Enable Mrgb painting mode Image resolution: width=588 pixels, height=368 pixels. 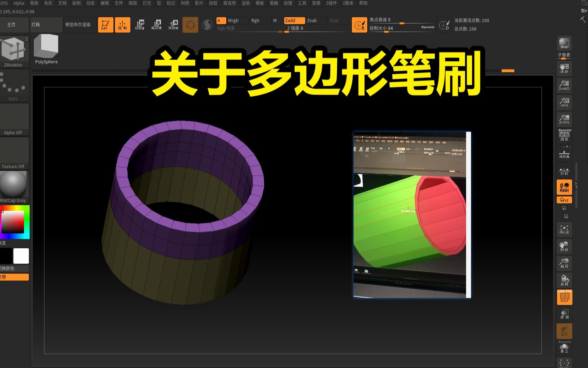click(x=233, y=20)
